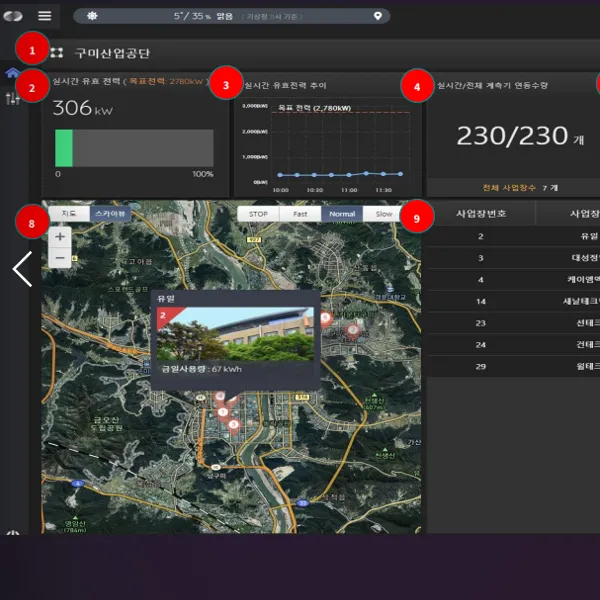Click the grid icon beside 구미산업공단
Viewport: 600px width, 600px height.
[57, 52]
